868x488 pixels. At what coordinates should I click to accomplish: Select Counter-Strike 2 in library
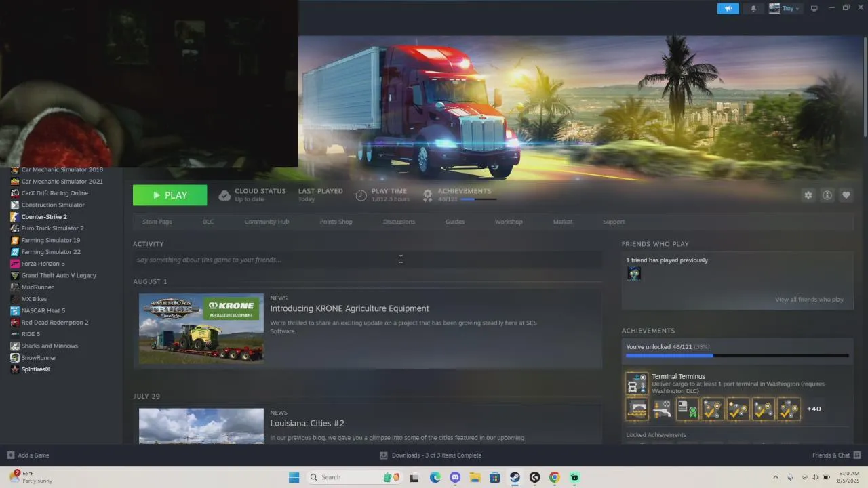(x=44, y=217)
